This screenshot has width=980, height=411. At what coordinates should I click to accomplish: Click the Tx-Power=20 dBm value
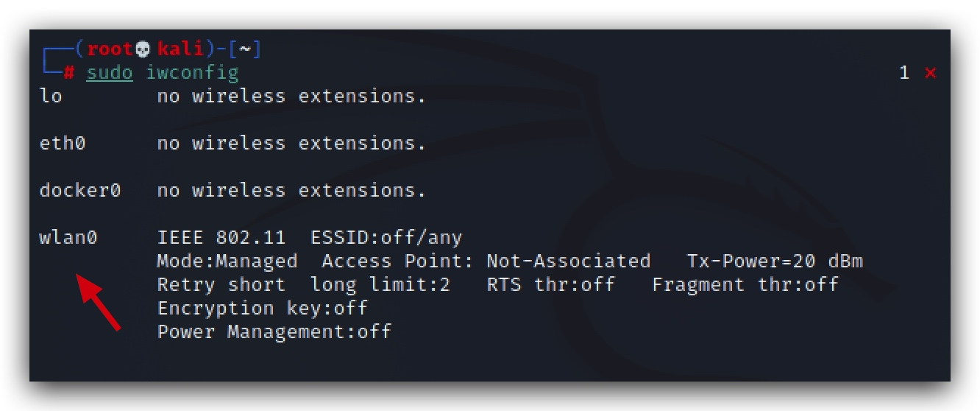click(x=775, y=261)
